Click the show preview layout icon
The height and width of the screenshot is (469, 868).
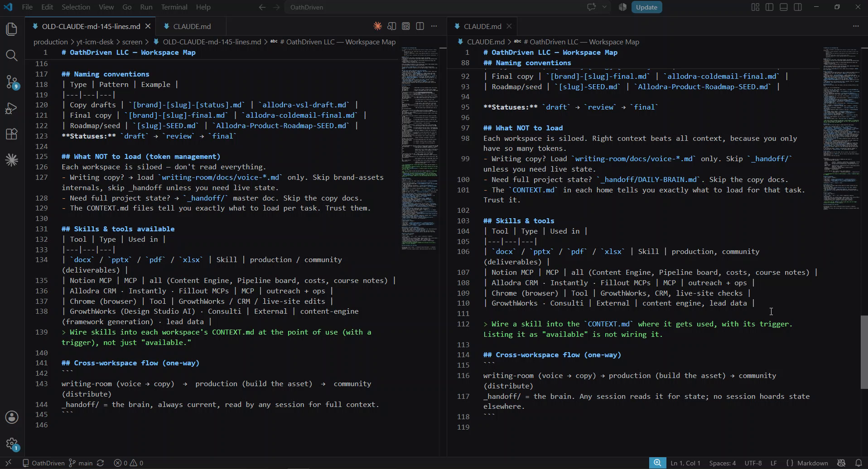406,26
